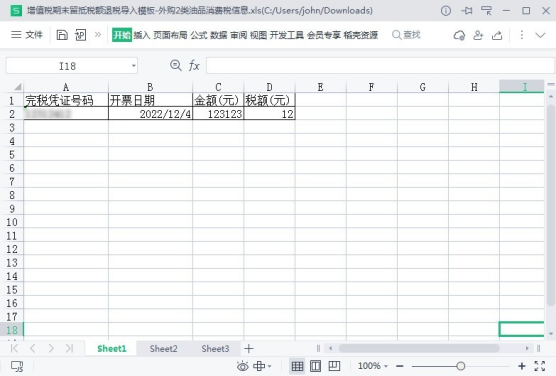
Task: Click the export share arrow icon
Action: (x=497, y=35)
